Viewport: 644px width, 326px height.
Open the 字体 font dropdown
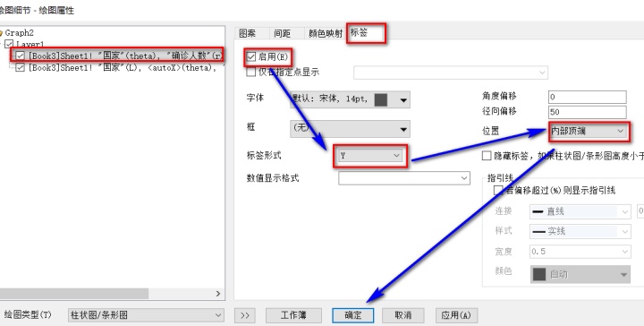(350, 99)
